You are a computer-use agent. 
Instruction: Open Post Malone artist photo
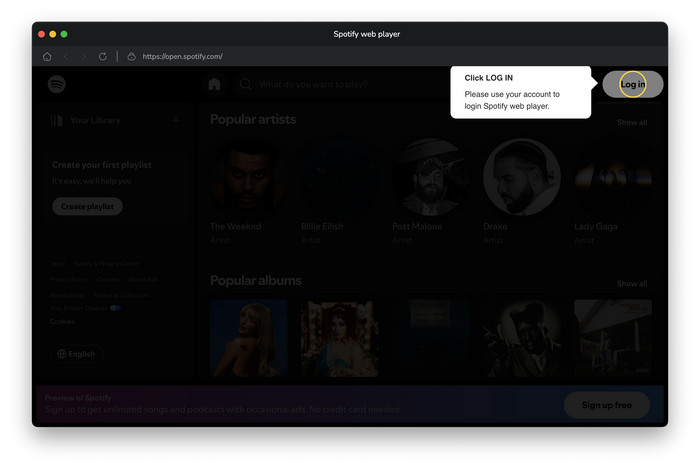(431, 177)
